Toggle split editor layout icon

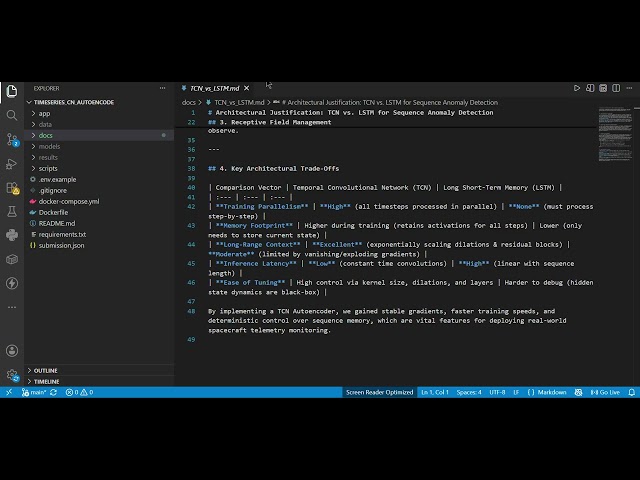[616, 88]
